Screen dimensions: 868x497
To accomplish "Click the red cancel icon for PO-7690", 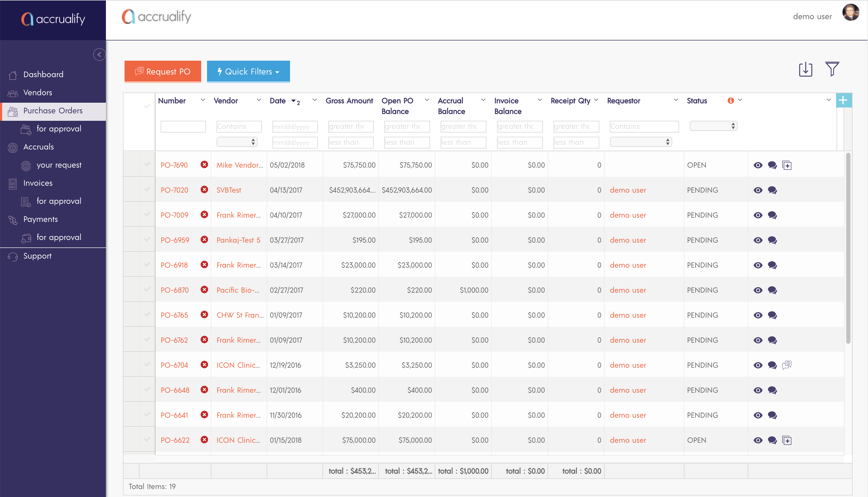I will pos(204,165).
